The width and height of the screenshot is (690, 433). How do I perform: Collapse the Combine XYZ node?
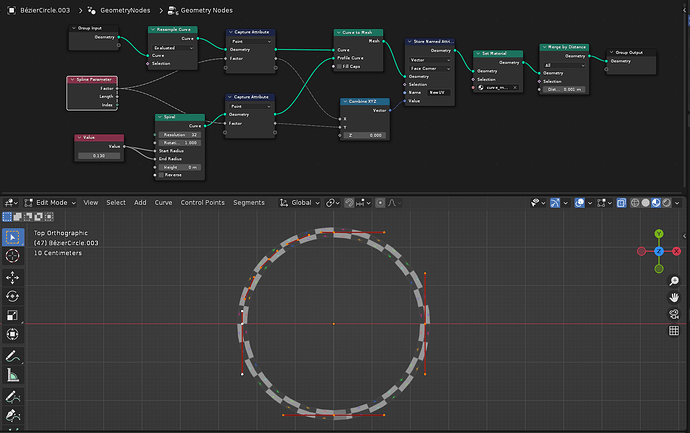click(345, 101)
